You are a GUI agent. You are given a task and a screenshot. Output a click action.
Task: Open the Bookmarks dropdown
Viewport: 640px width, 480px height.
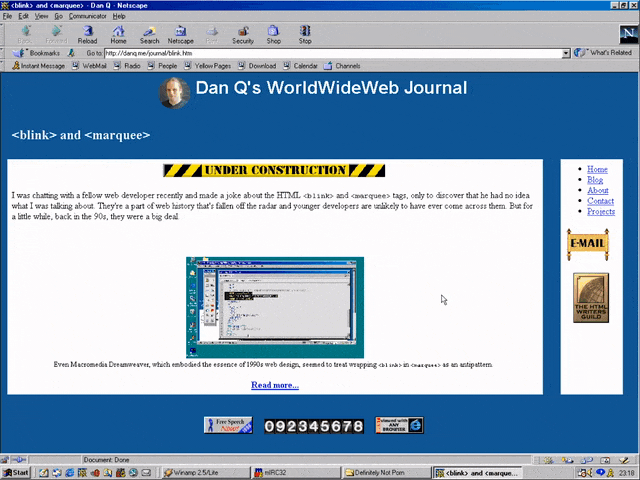click(39, 53)
